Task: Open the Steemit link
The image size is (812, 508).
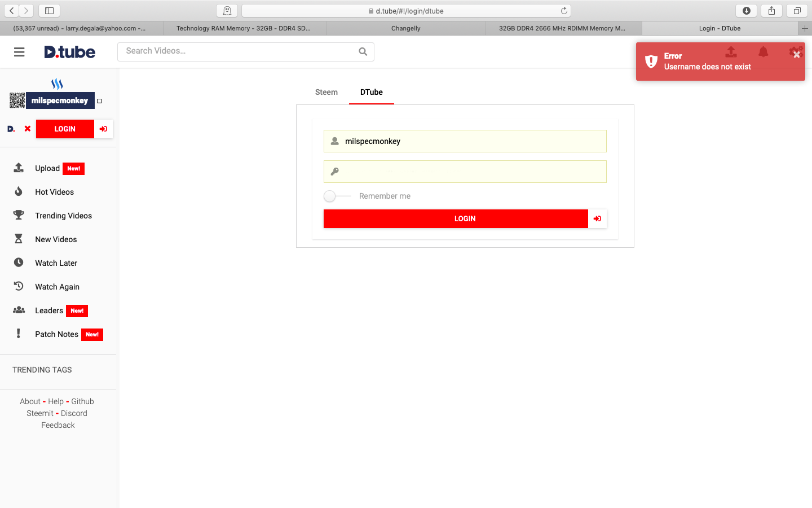Action: (40, 413)
